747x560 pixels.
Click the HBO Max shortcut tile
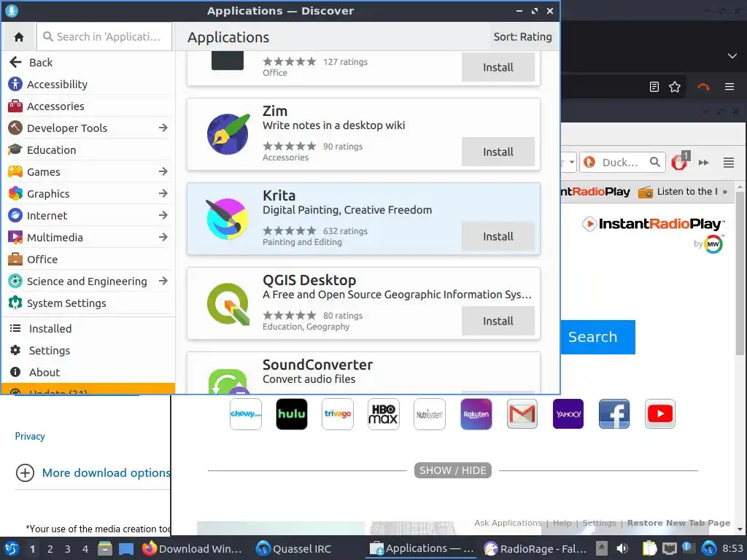(x=384, y=414)
